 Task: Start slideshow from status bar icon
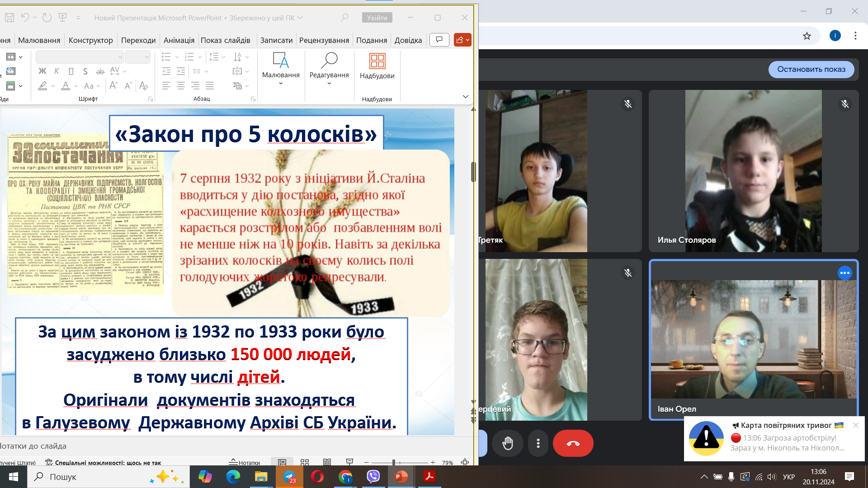349,462
